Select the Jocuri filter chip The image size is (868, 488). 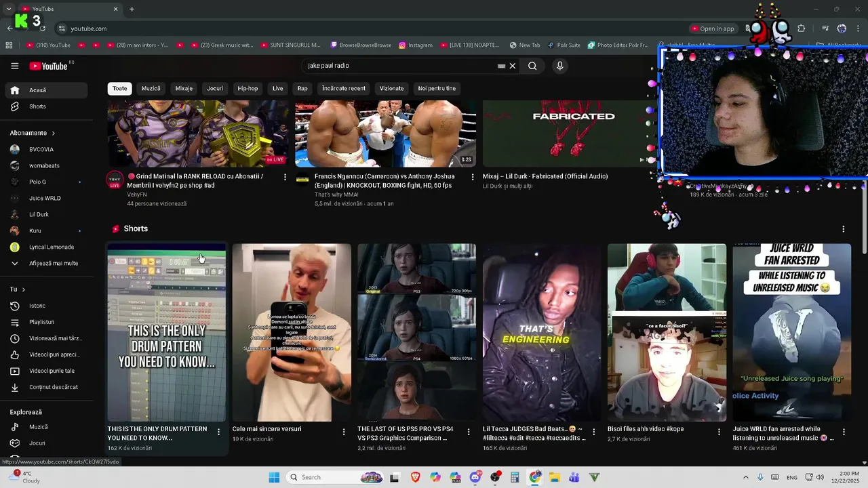(215, 88)
